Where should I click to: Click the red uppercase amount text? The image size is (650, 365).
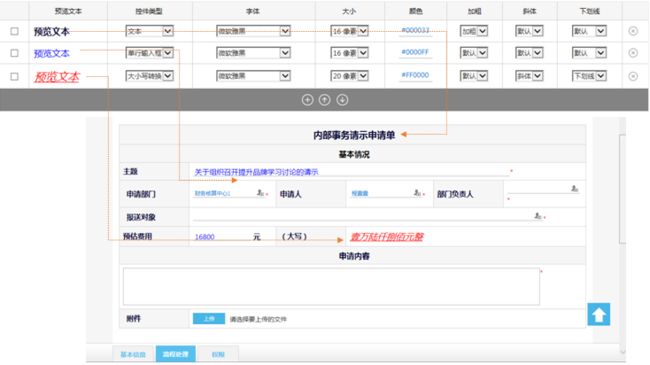pyautogui.click(x=387, y=237)
